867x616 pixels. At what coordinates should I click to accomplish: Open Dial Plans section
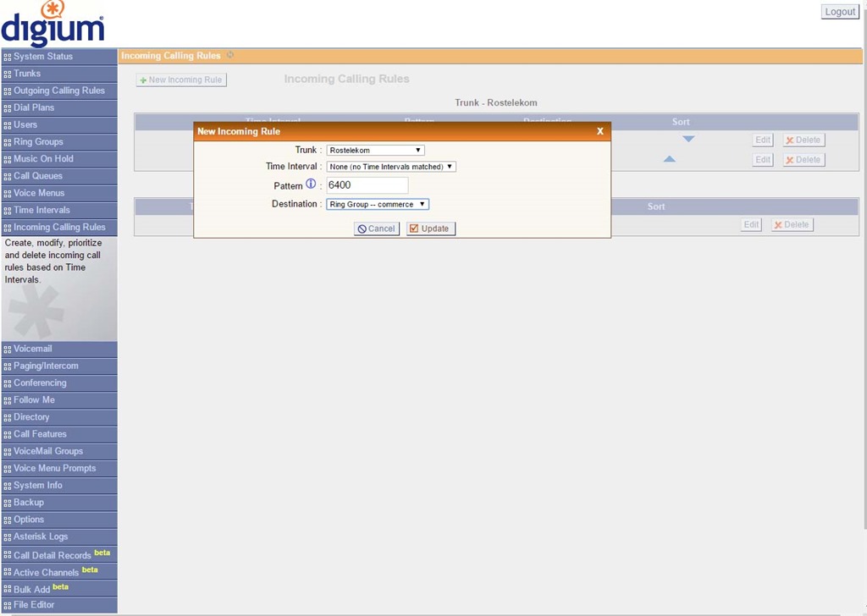pyautogui.click(x=59, y=107)
